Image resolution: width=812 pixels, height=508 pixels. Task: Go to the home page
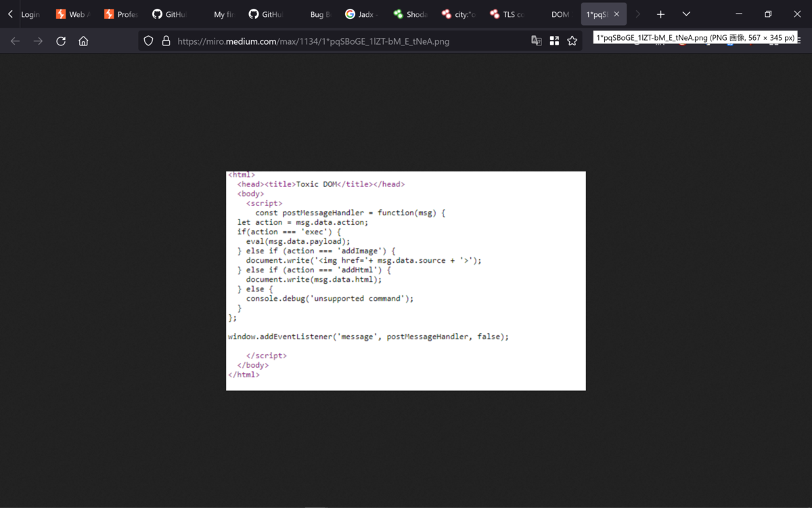[83, 41]
